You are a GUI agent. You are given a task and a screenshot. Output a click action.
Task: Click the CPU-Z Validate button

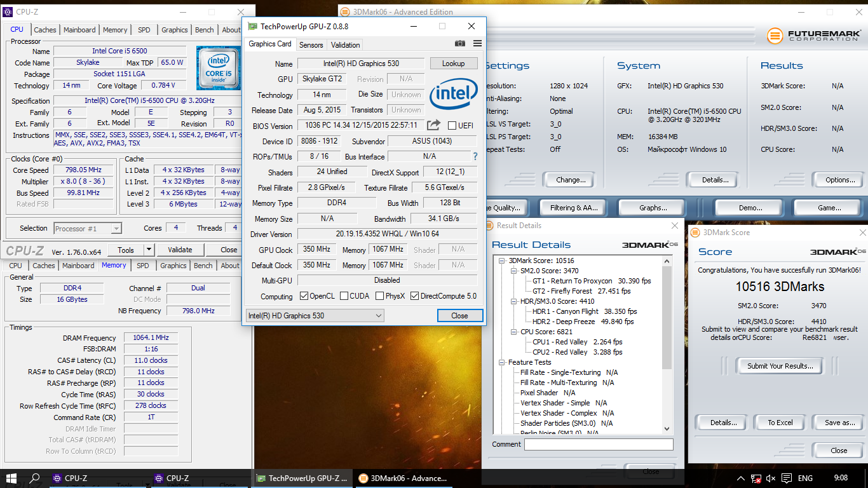180,250
